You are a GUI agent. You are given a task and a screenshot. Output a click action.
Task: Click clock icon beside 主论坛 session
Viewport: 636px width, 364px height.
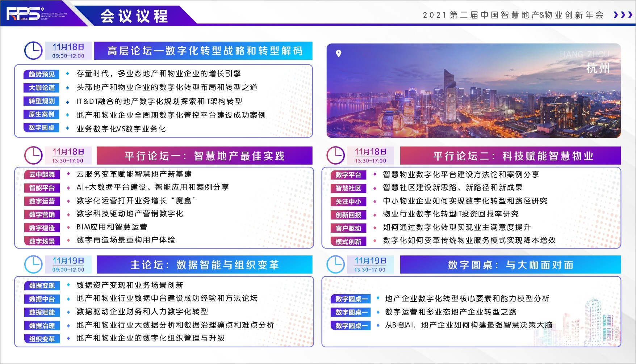[x=33, y=264]
